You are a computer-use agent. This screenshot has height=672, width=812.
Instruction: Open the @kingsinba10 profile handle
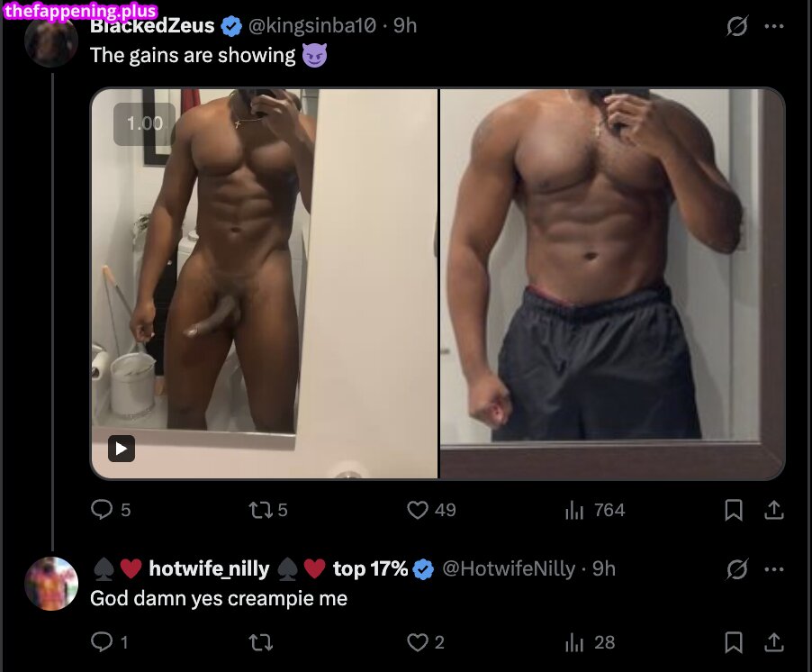click(312, 25)
